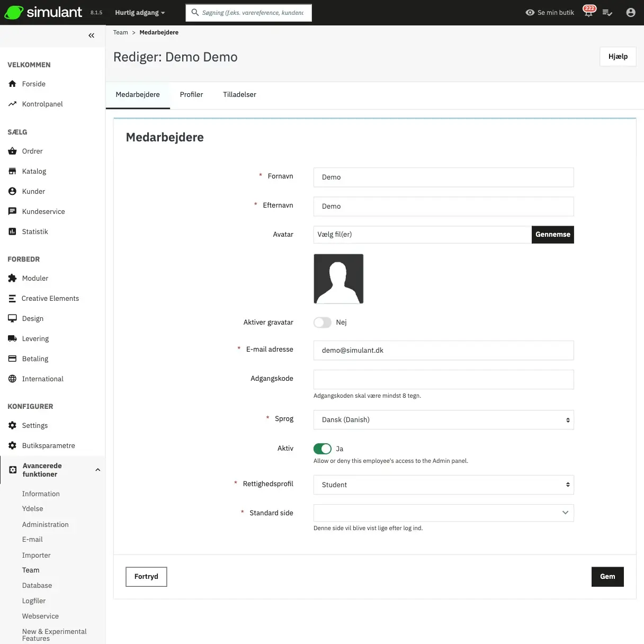Screen dimensions: 644x644
Task: Expand the Standard side dropdown
Action: (443, 513)
